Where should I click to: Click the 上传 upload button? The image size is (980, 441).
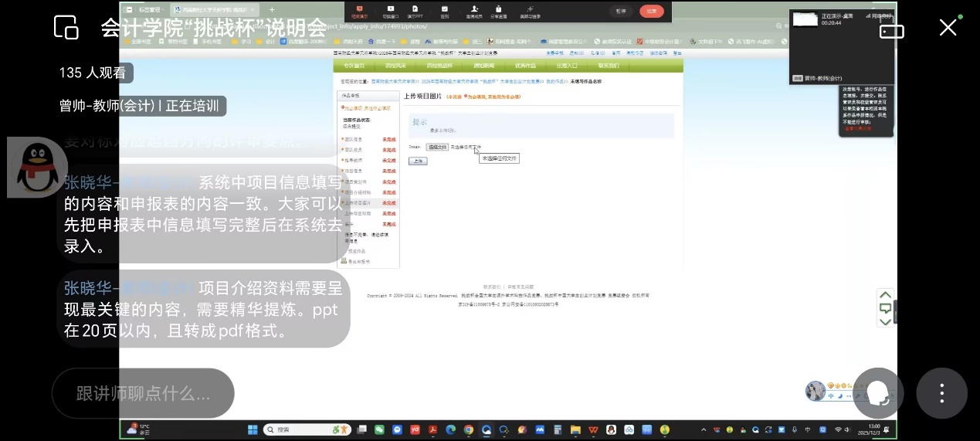point(417,161)
